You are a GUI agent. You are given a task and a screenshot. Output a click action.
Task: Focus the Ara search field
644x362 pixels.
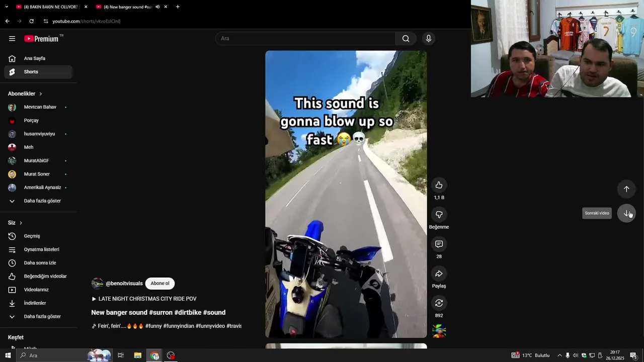(305, 39)
